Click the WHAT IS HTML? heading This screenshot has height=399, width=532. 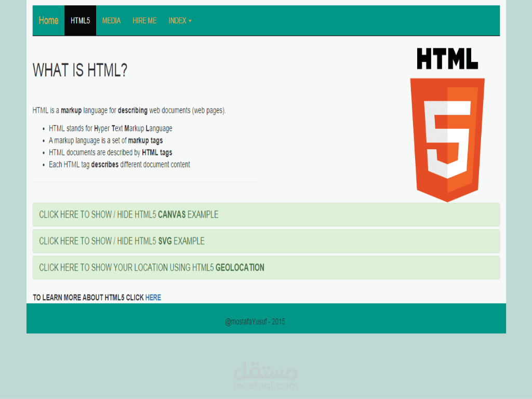(x=79, y=70)
